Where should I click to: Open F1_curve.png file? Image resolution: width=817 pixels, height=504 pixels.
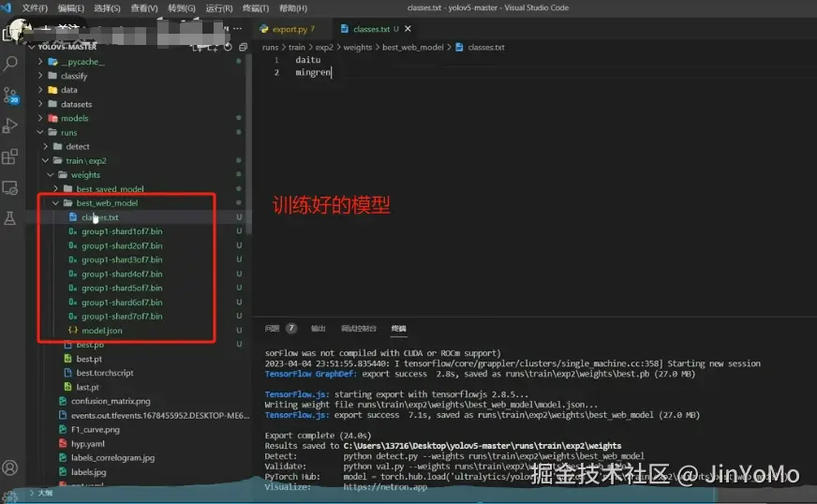(95, 429)
